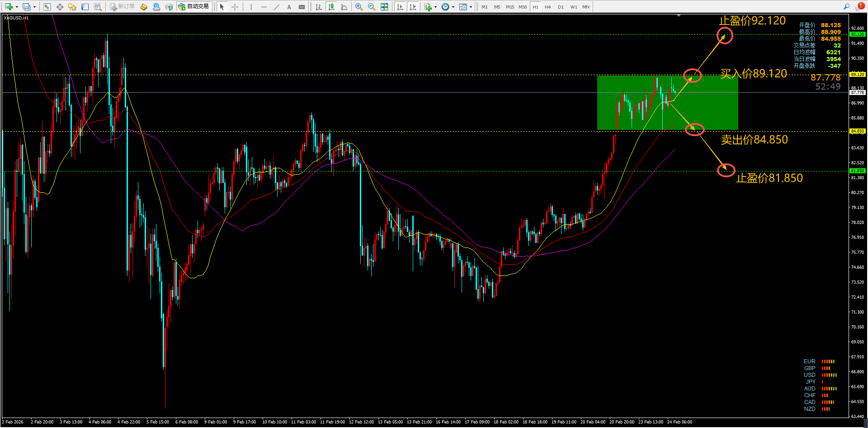Zoom in on the chart

coord(359,7)
